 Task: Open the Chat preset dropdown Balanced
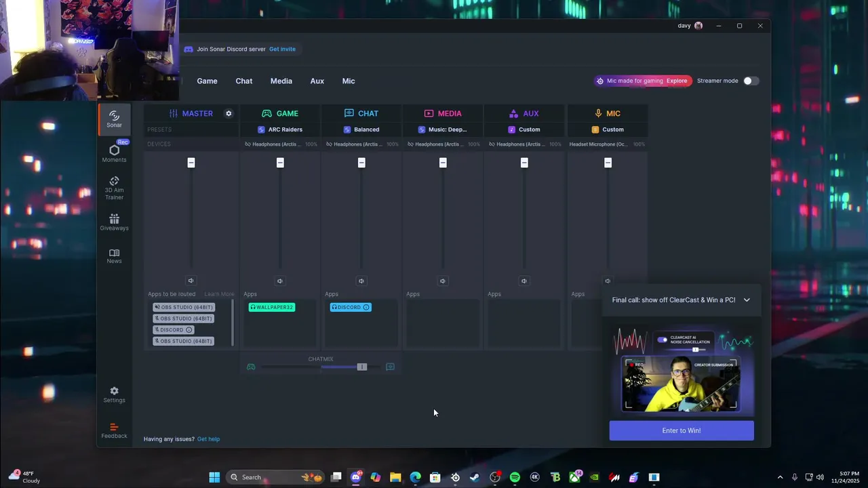click(x=361, y=129)
